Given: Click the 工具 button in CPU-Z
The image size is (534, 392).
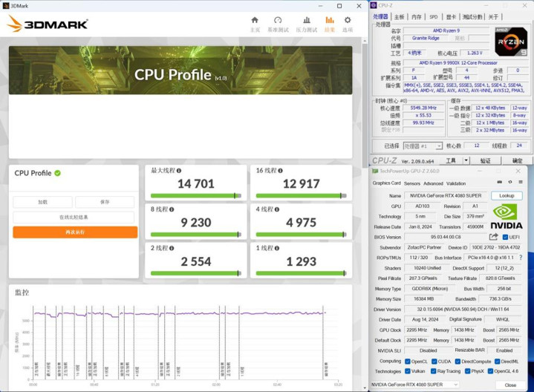Looking at the screenshot, I should (451, 160).
